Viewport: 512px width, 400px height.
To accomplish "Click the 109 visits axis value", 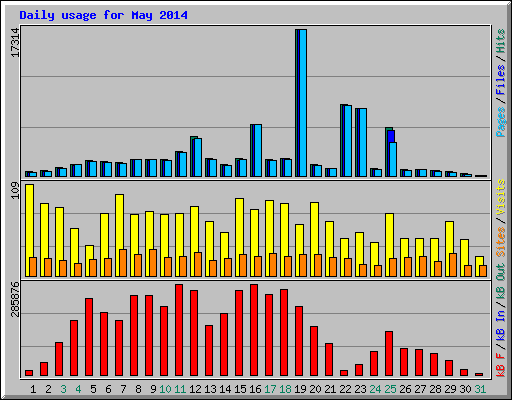I will tap(16, 191).
